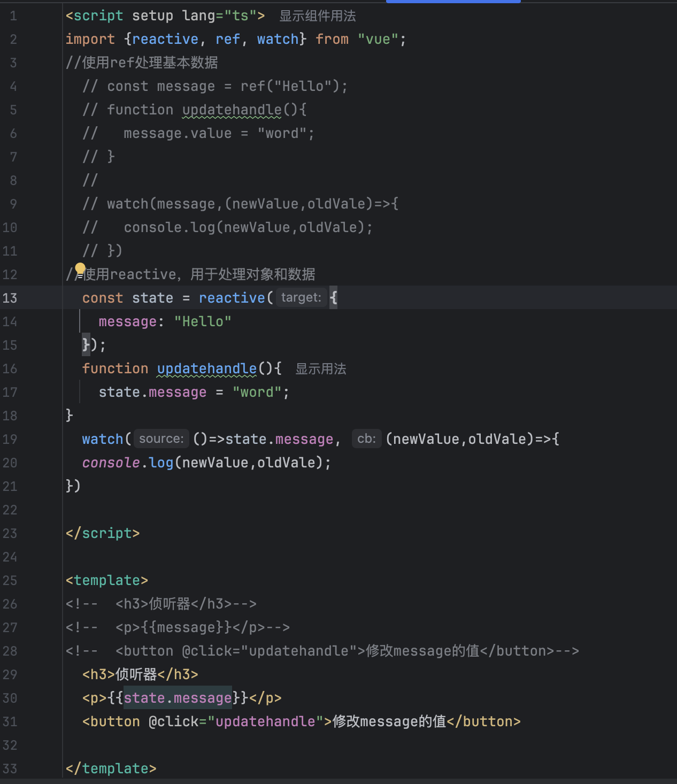Click the target: inlay hint in reactive call

pyautogui.click(x=301, y=298)
